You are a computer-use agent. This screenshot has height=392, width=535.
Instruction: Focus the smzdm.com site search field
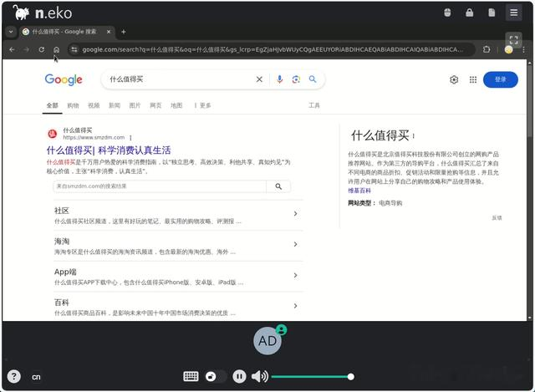(160, 186)
